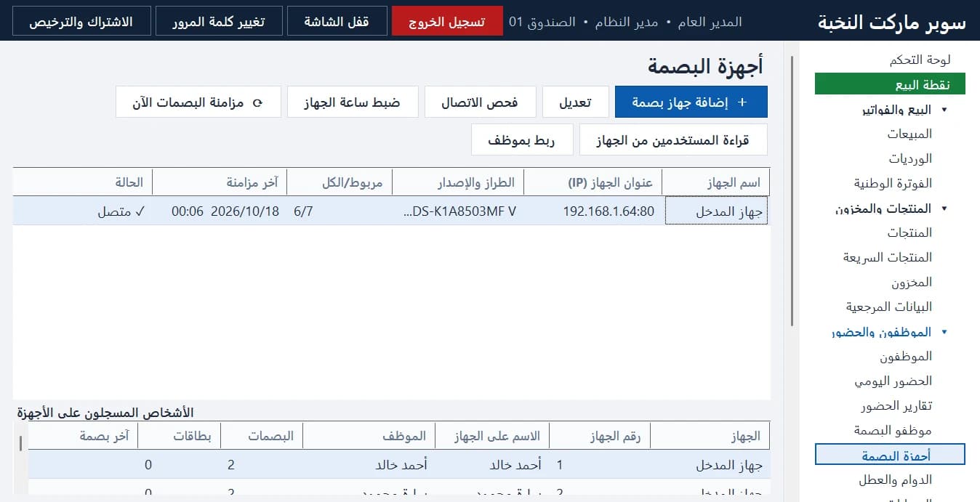Sort by آخر بصمة column header
This screenshot has width=980, height=502.
[83, 436]
